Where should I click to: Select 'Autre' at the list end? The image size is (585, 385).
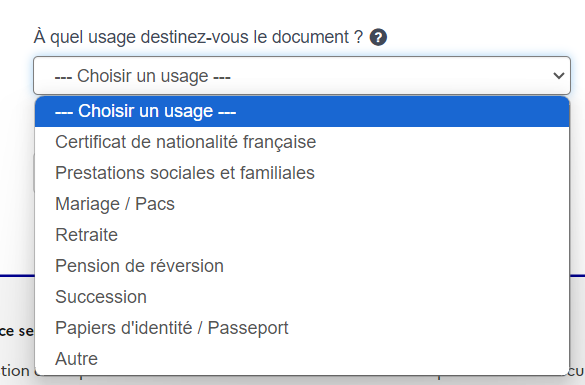click(x=302, y=359)
